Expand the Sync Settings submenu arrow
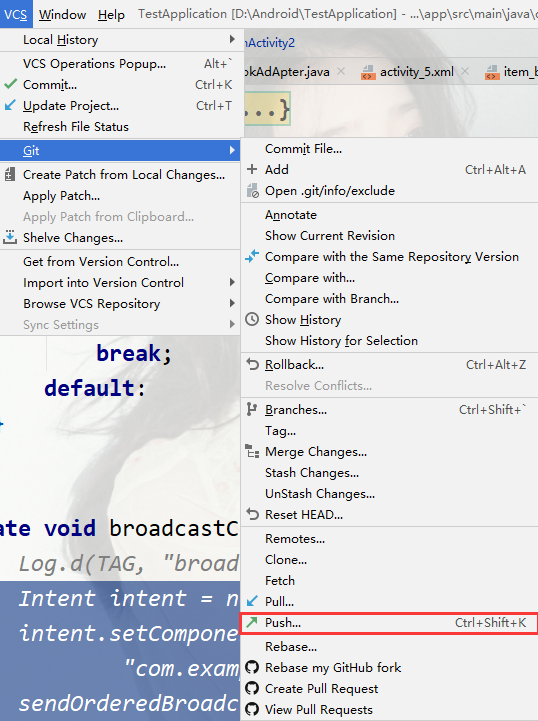 coord(232,325)
